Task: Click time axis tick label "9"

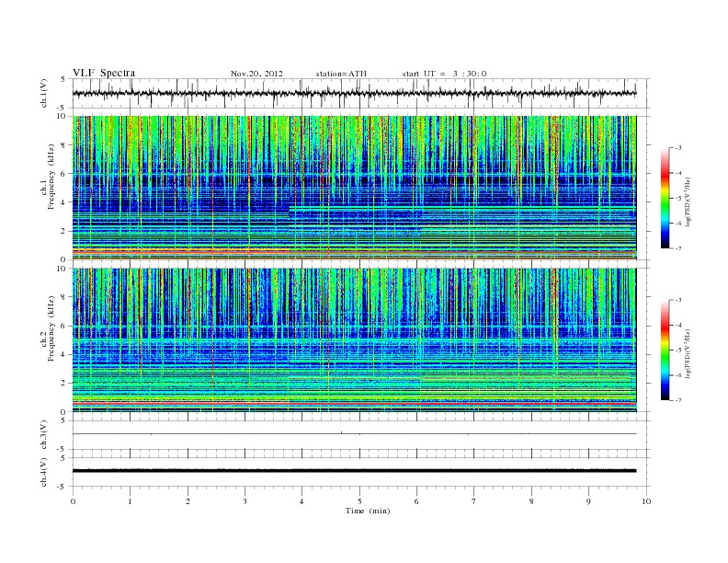Action: pos(588,501)
